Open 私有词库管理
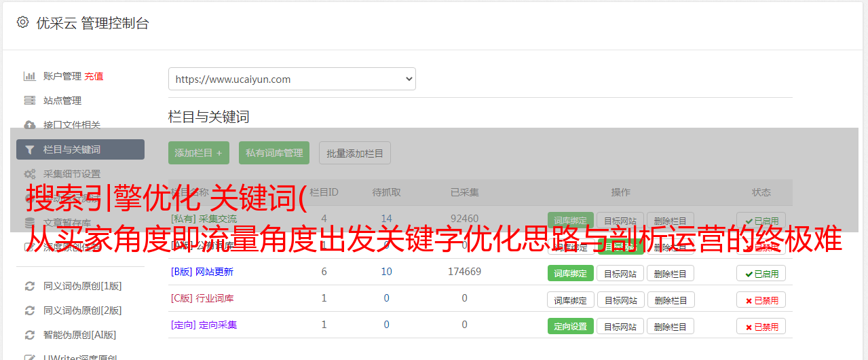The height and width of the screenshot is (360, 868). pos(274,153)
